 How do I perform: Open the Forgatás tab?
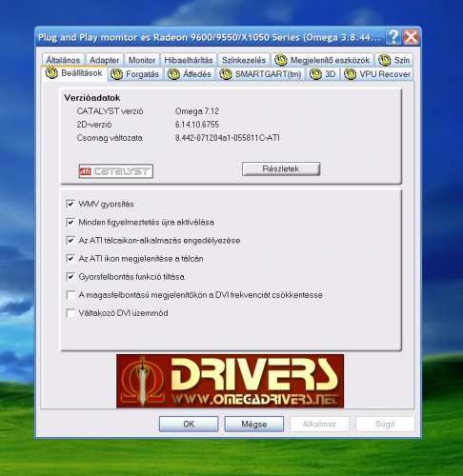coord(135,74)
